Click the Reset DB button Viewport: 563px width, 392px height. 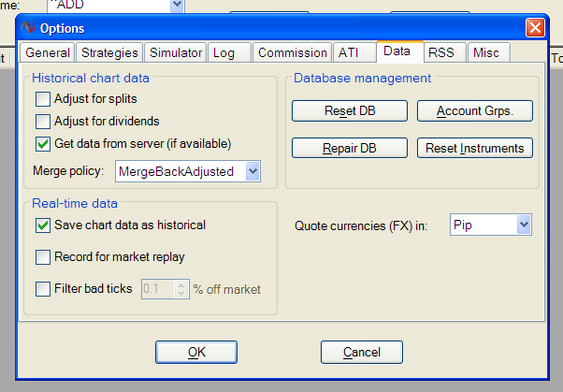point(350,110)
